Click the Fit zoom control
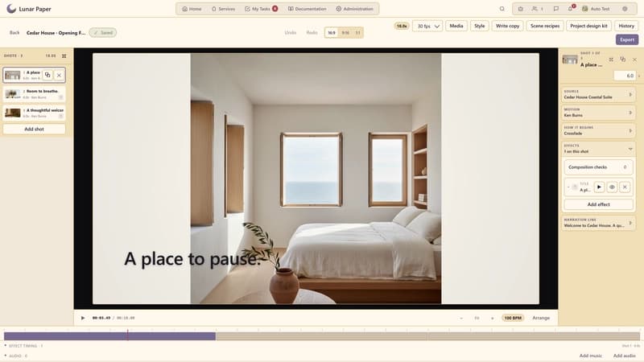Image resolution: width=644 pixels, height=362 pixels. point(477,318)
